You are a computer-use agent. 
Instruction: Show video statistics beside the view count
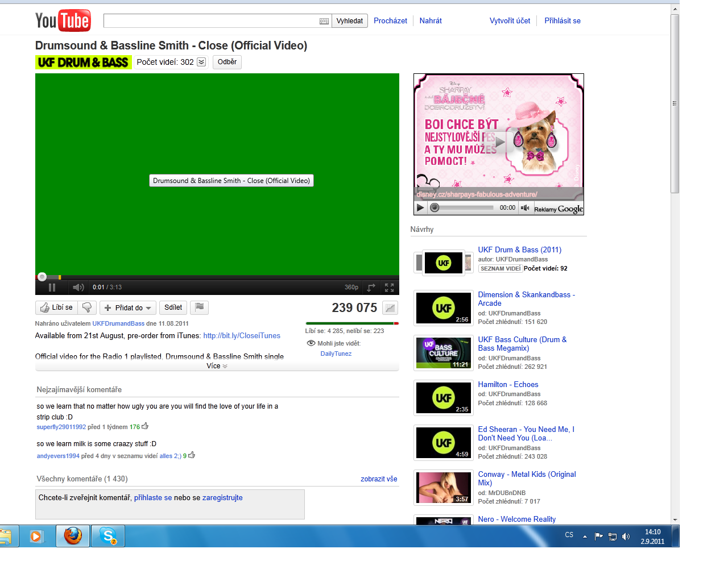point(390,308)
